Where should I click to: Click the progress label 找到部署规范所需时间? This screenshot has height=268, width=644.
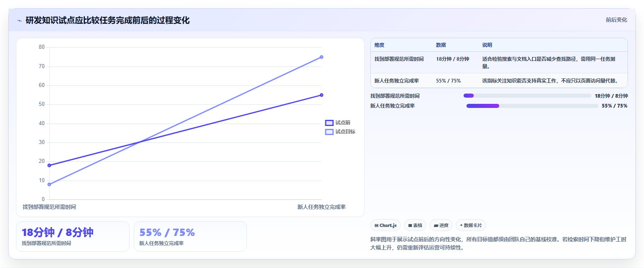pos(395,96)
